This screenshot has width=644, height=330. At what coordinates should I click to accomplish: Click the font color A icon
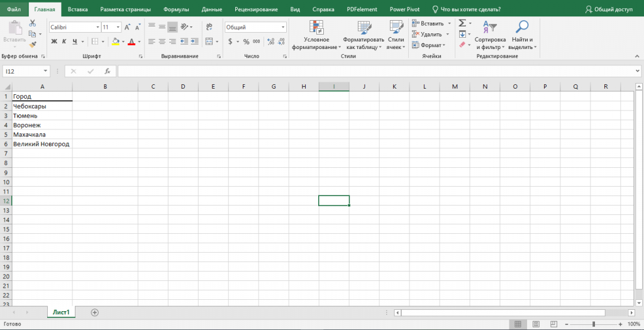pyautogui.click(x=131, y=41)
